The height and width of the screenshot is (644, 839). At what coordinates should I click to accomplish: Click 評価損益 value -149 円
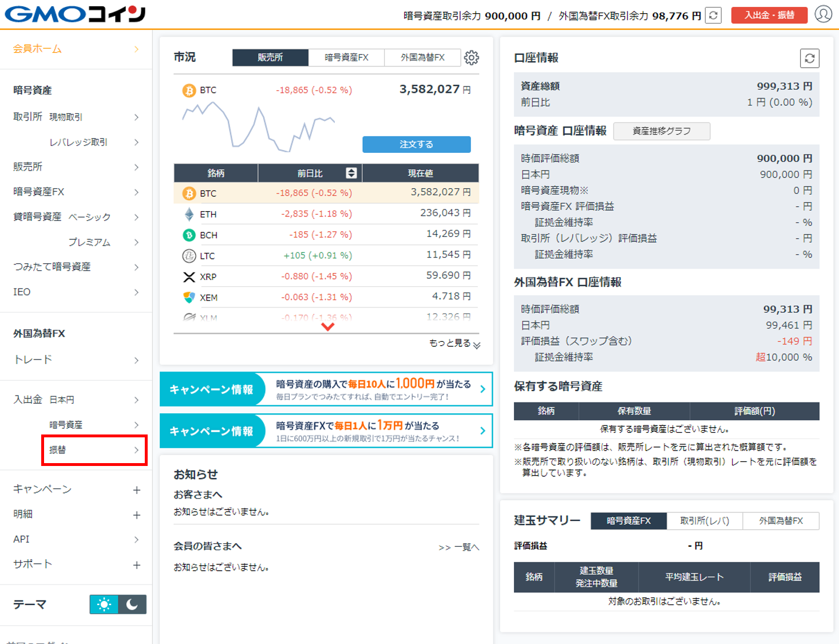tap(794, 341)
